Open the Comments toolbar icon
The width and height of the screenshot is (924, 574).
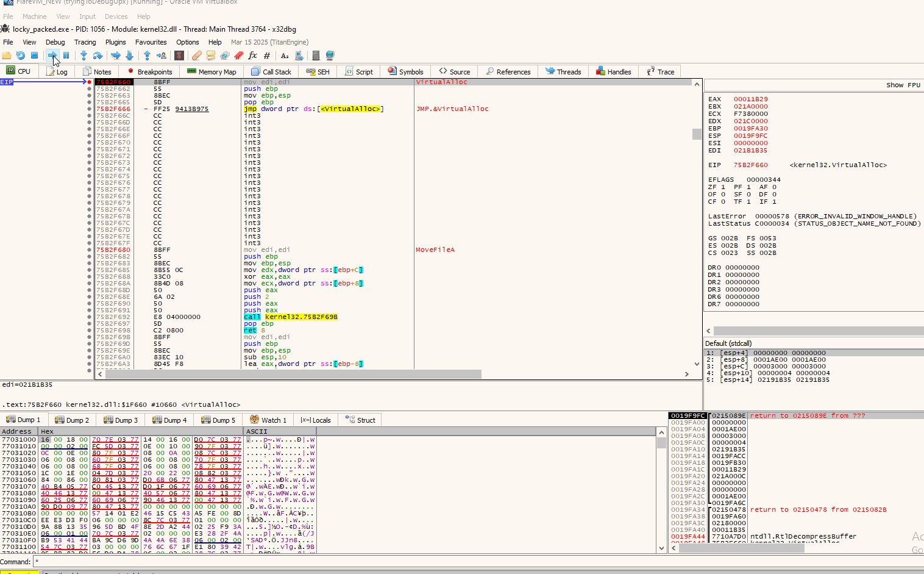211,56
